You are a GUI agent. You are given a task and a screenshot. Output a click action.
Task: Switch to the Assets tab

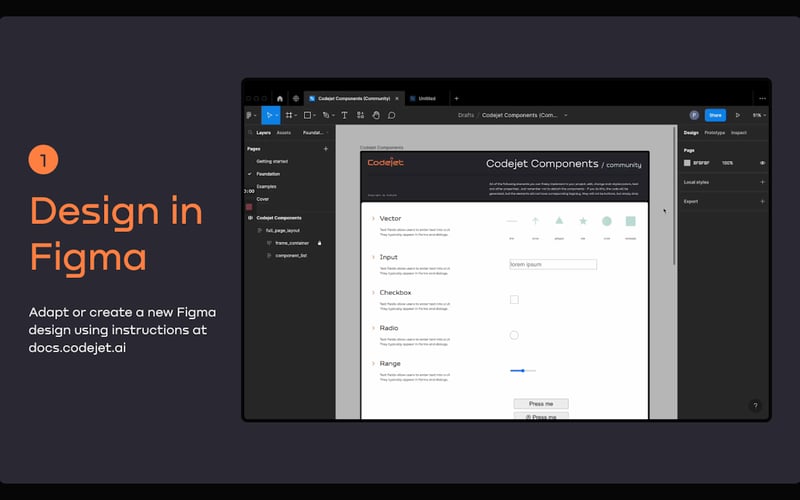[284, 133]
